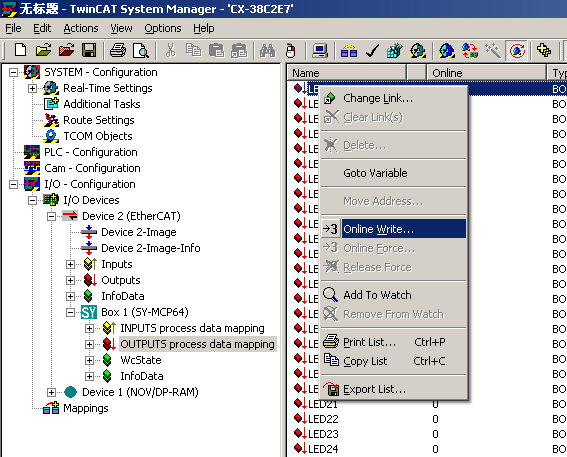Click the Find binoculars toolbar icon

[268, 50]
